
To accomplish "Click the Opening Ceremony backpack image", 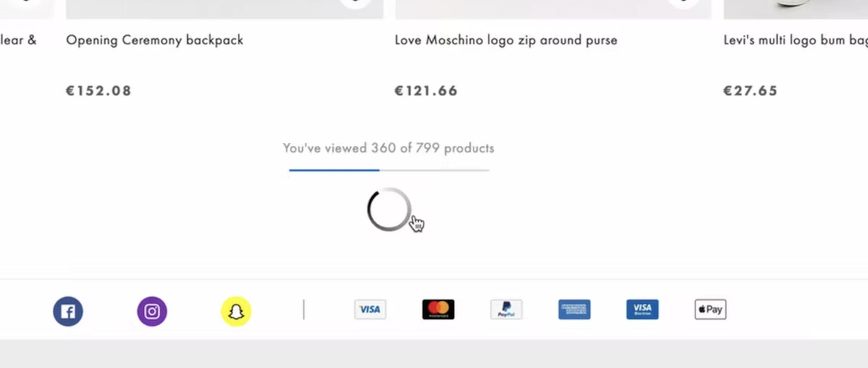I will coord(225,9).
